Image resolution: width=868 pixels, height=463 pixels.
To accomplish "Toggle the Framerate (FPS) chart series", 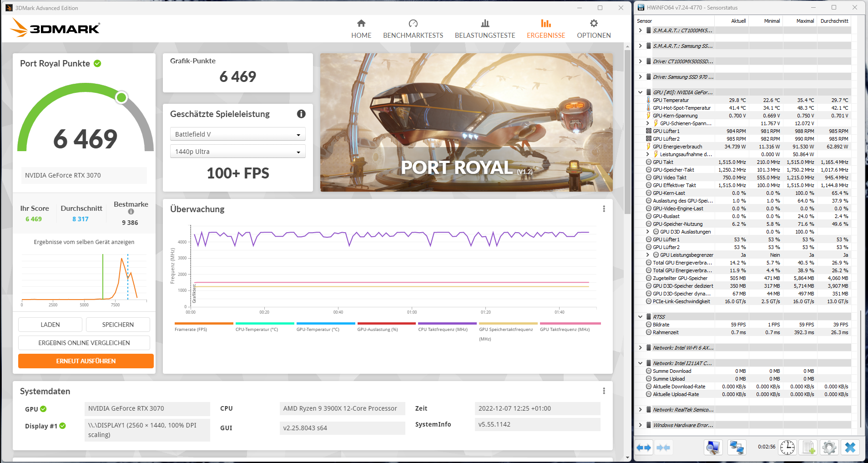I will tap(204, 327).
